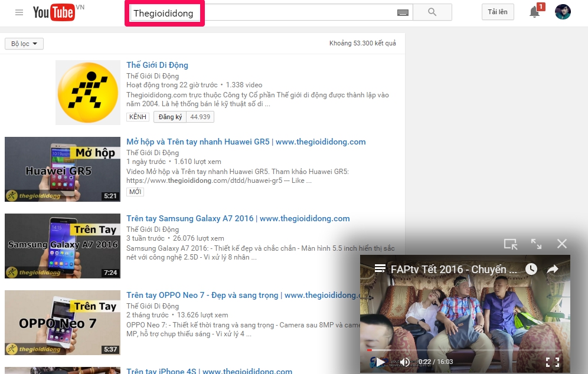The image size is (588, 374).
Task: Click the mini player expand arrows icon
Action: coord(536,244)
